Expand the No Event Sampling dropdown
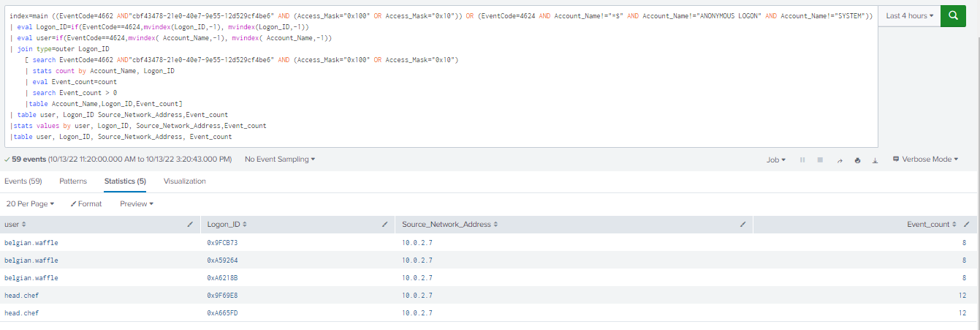Image resolution: width=980 pixels, height=330 pixels. [x=280, y=159]
